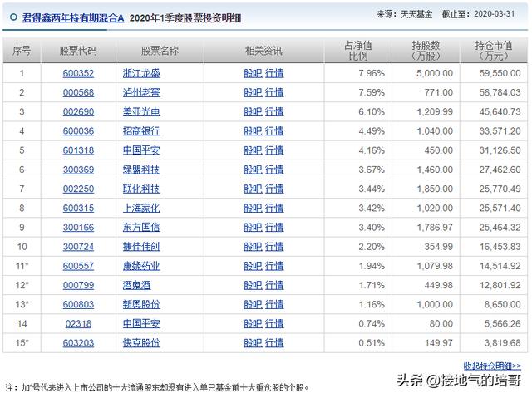Viewport: 532px width, 398px height.
Task: Open stock name 新奥股份
Action: click(141, 304)
